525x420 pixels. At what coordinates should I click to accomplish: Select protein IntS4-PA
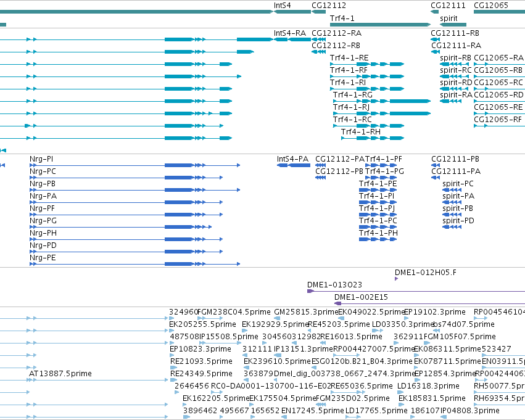pyautogui.click(x=292, y=159)
